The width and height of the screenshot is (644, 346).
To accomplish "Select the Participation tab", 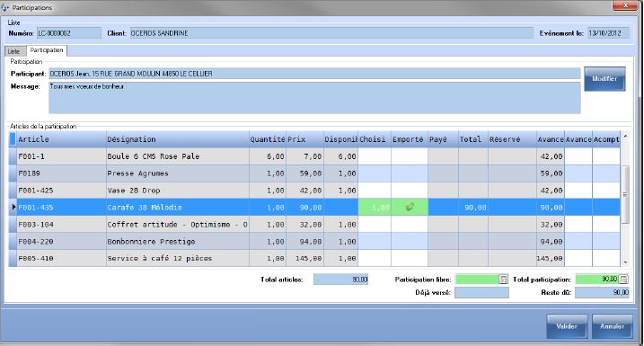I will 47,50.
